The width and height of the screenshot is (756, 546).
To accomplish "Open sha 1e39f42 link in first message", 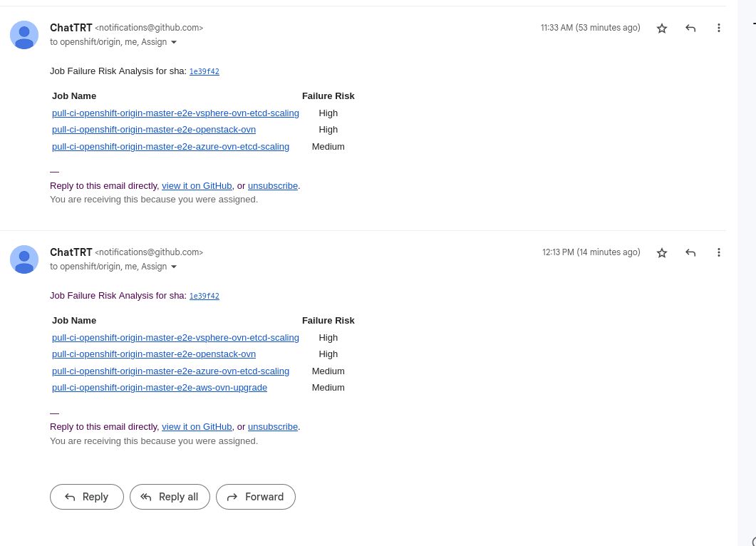I will click(x=204, y=71).
